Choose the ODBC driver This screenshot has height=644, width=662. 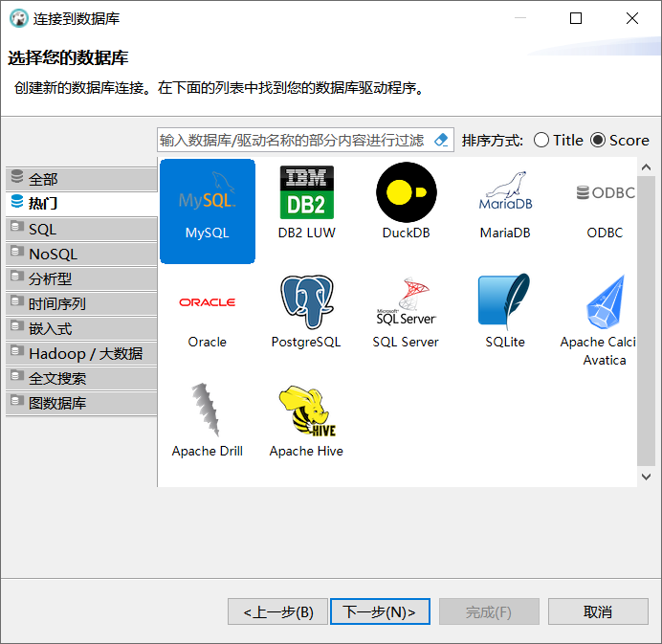(x=605, y=211)
